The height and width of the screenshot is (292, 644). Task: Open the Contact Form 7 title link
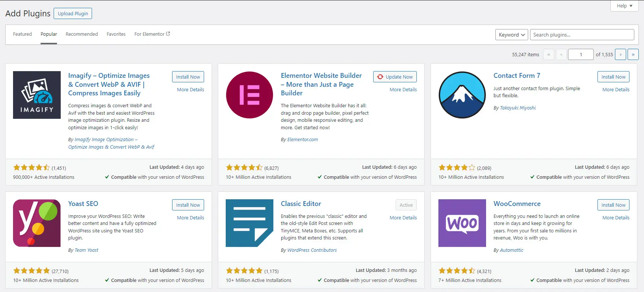(x=517, y=76)
